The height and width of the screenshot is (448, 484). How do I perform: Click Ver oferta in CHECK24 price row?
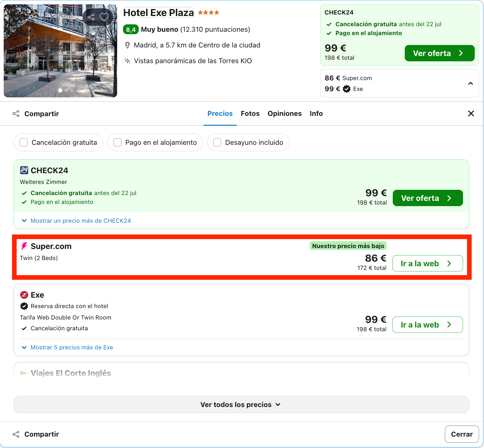[428, 198]
